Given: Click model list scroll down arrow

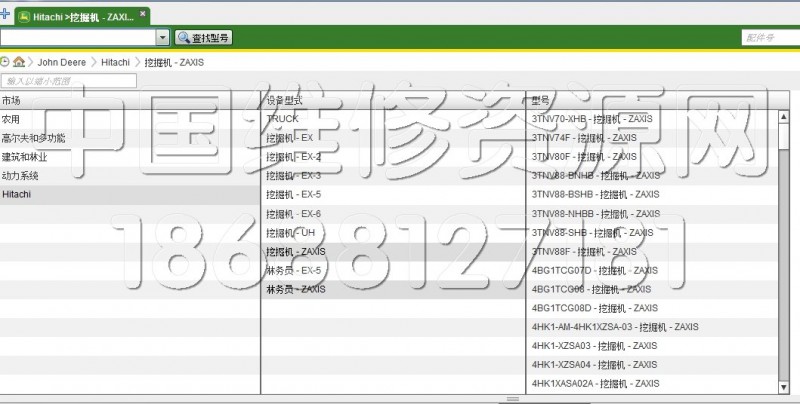Looking at the screenshot, I should tap(784, 388).
